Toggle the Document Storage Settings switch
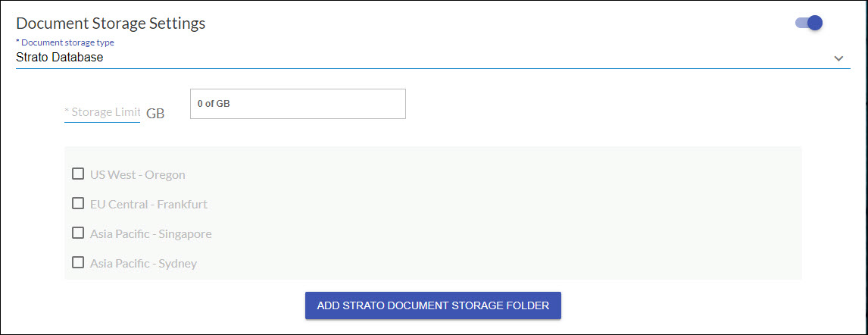 coord(809,23)
